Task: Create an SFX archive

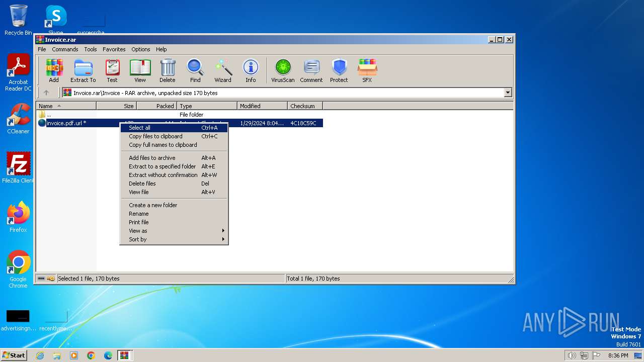Action: click(x=367, y=70)
